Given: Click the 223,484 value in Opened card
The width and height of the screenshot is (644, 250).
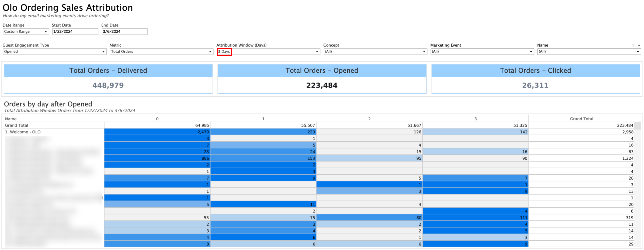Looking at the screenshot, I should [x=322, y=85].
